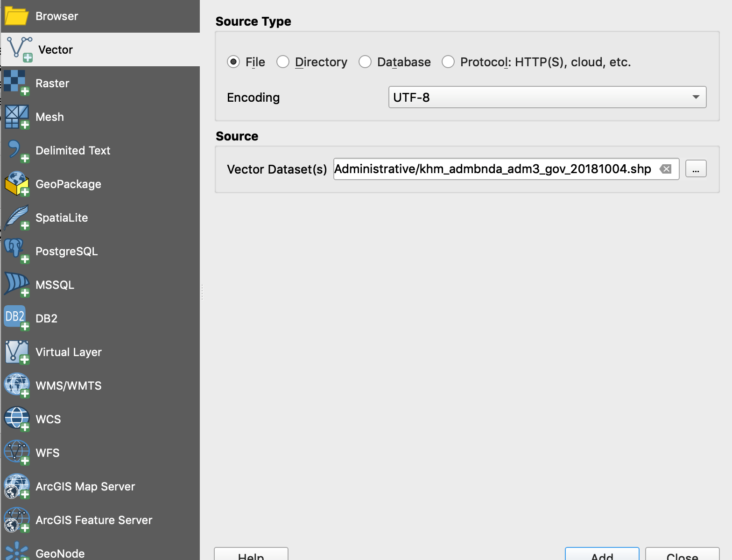Select the Vector layer icon
732x560 pixels.
pos(20,49)
